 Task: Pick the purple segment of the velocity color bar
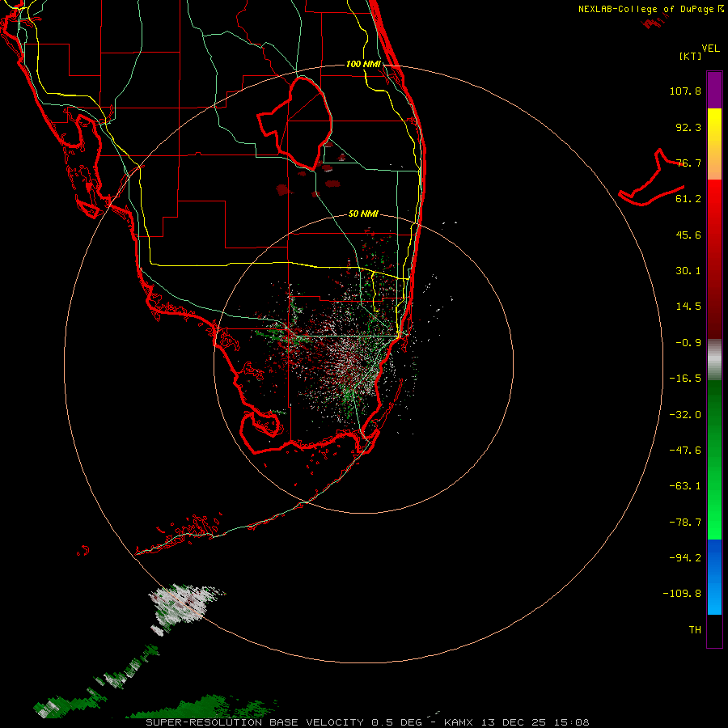pyautogui.click(x=714, y=90)
